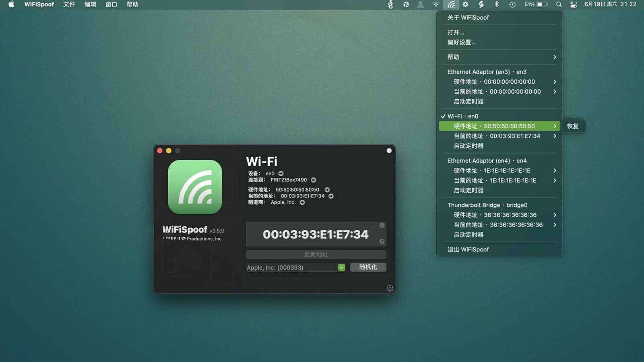Viewport: 644px width, 362px height.
Task: Click the Wi-Fi heading in the window
Action: point(262,161)
